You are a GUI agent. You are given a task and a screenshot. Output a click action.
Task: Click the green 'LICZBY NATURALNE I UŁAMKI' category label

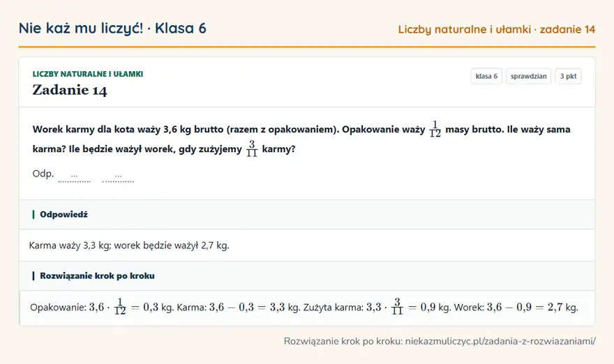(88, 74)
